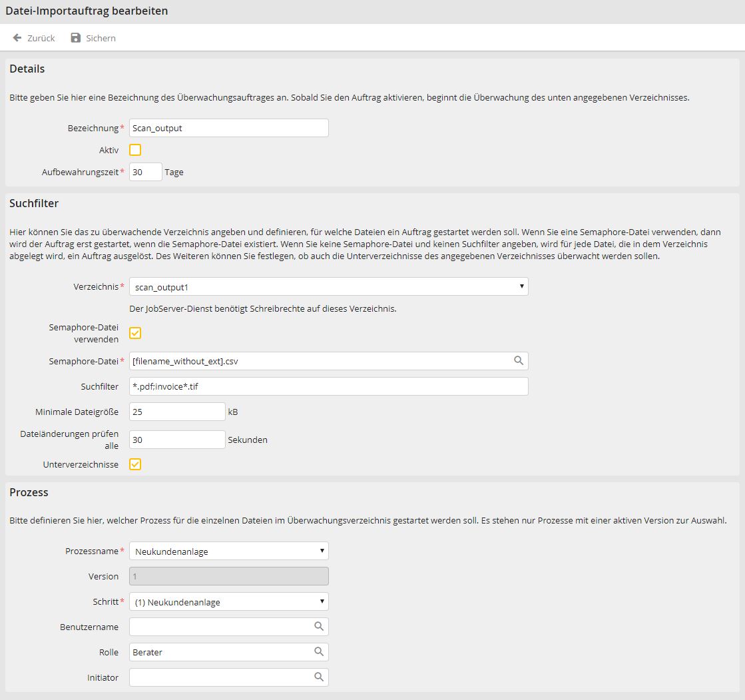Click the back arrow icon next to Zurück
The image size is (745, 700).
point(17,38)
